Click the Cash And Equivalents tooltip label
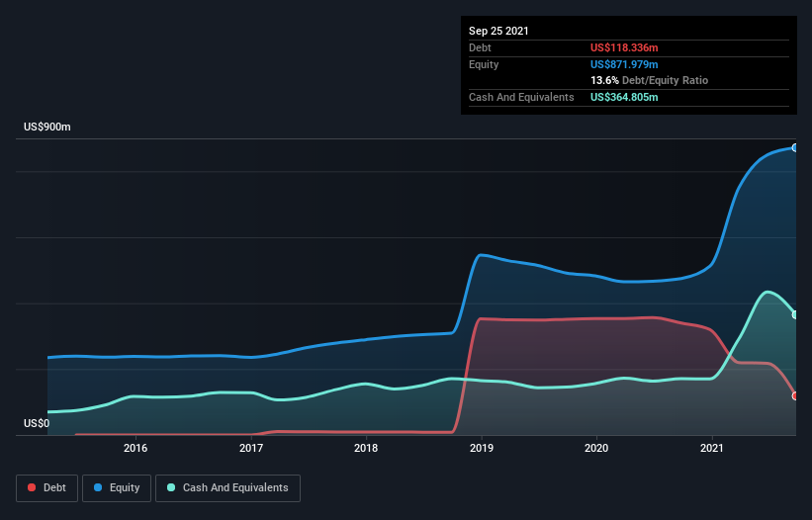The width and height of the screenshot is (812, 520). point(521,97)
